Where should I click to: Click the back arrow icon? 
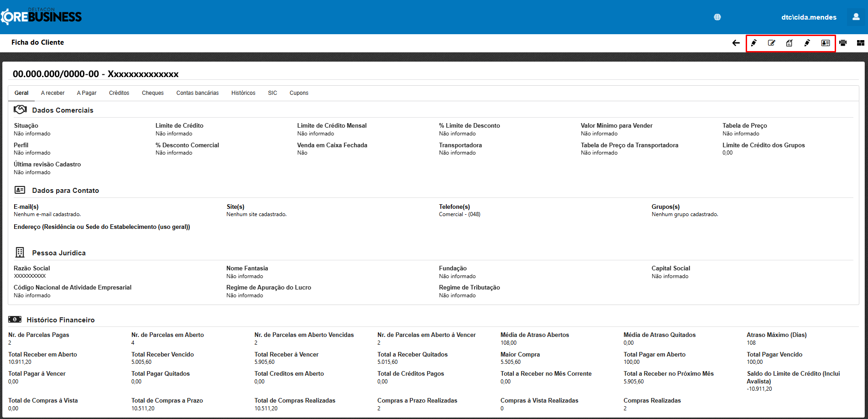tap(736, 43)
